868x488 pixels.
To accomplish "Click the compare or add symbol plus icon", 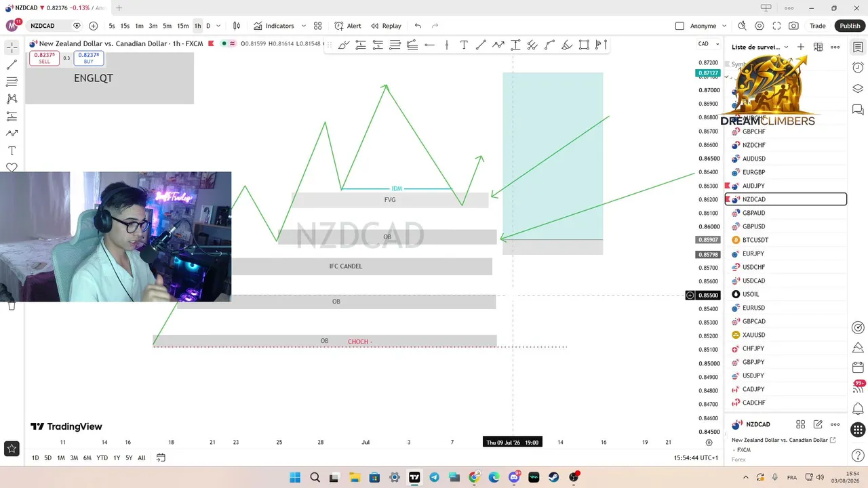I will [x=93, y=26].
